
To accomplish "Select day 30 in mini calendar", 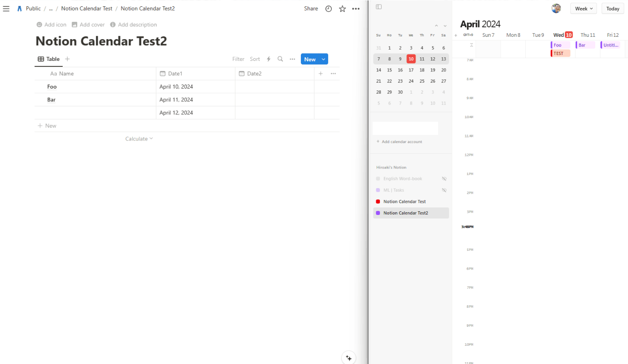I will click(x=400, y=92).
